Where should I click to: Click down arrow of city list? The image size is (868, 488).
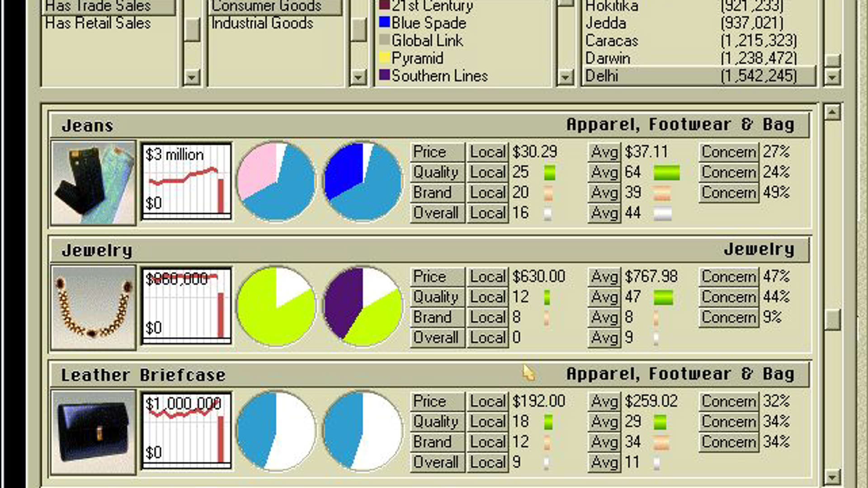coord(832,77)
